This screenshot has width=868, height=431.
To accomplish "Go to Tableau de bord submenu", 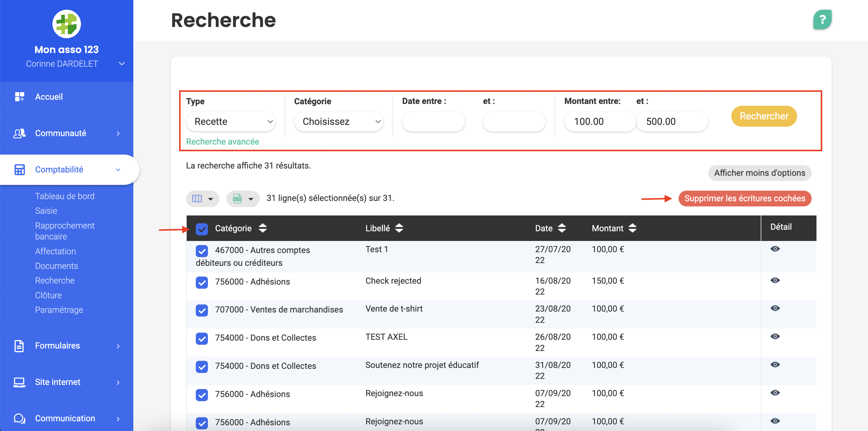I will click(x=65, y=196).
